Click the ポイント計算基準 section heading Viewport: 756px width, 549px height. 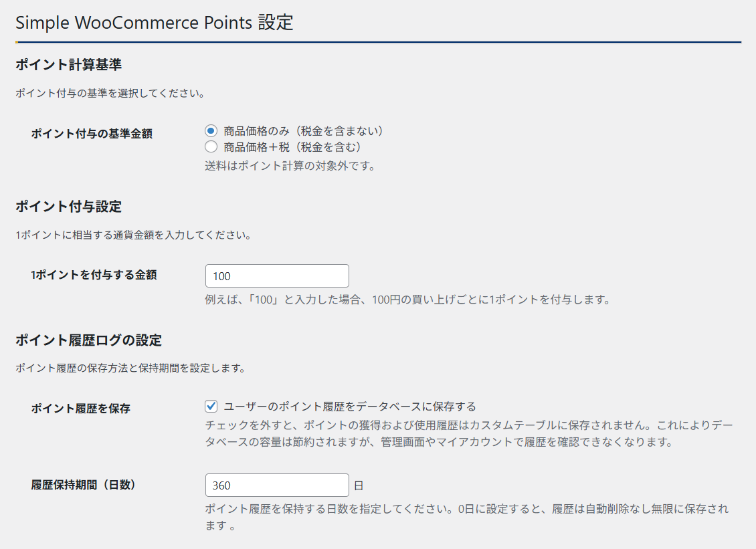[x=68, y=65]
